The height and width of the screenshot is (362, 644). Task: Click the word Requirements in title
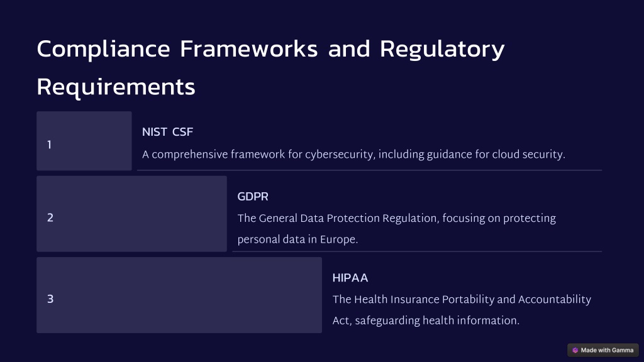(x=116, y=87)
